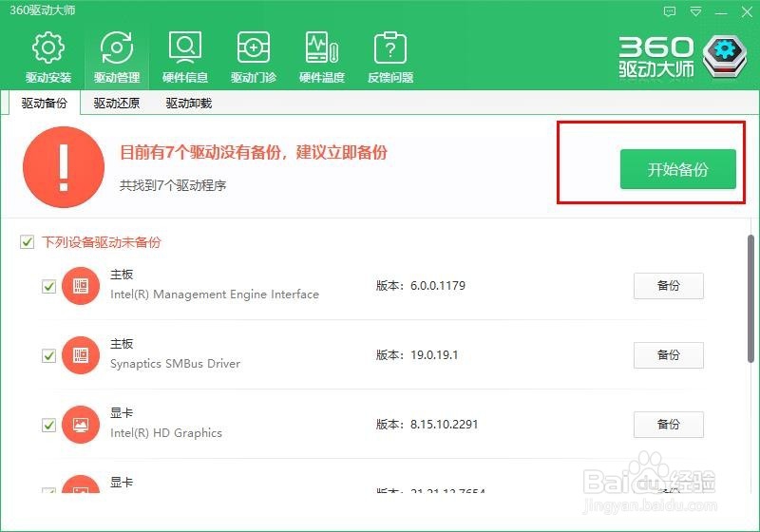Open the 驱动门诊 first-aid icon
Screen dimensions: 760x532
click(x=253, y=47)
